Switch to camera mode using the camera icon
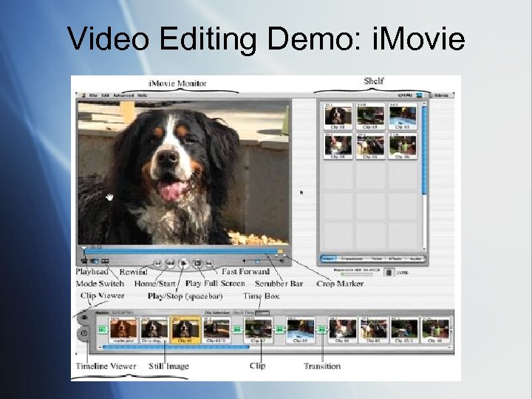532x399 pixels. (83, 262)
